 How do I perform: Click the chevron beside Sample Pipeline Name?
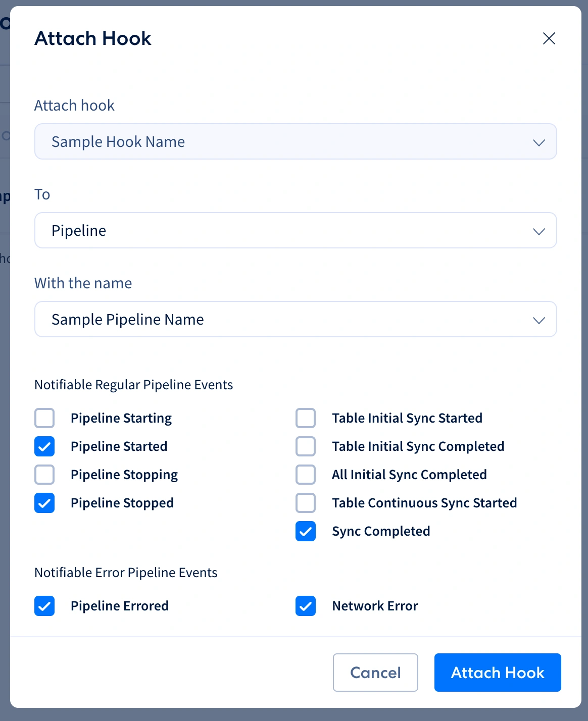coord(539,320)
